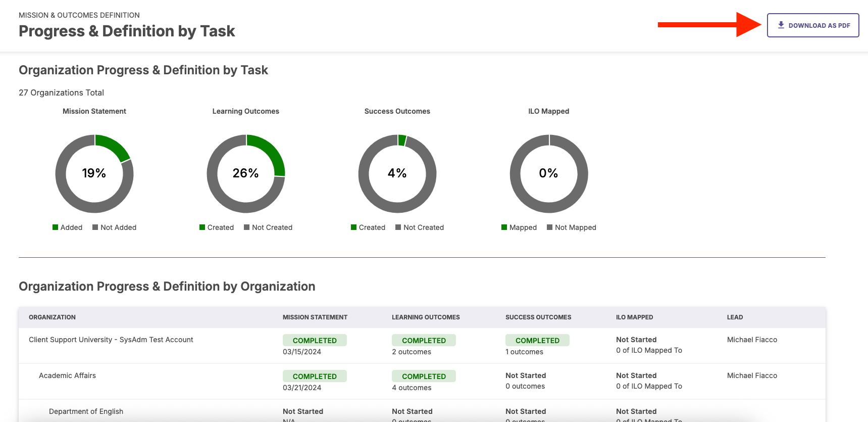Click the Organization column header
The image size is (868, 422).
pyautogui.click(x=52, y=317)
